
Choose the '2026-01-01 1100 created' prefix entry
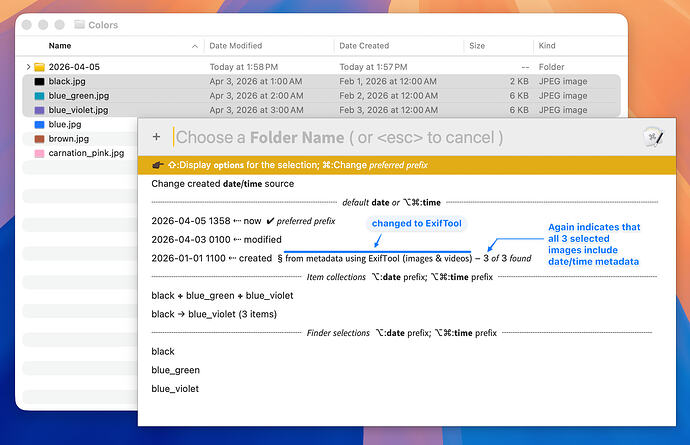[x=341, y=258]
